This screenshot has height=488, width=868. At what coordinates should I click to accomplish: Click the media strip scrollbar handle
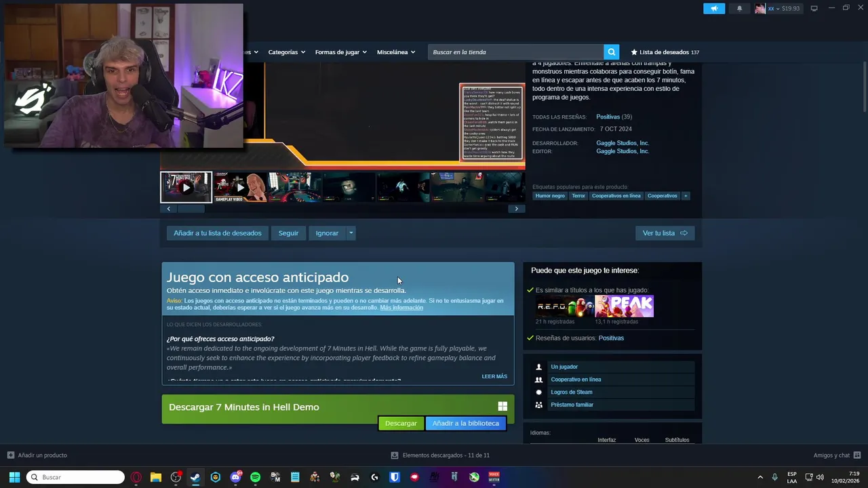tap(191, 209)
